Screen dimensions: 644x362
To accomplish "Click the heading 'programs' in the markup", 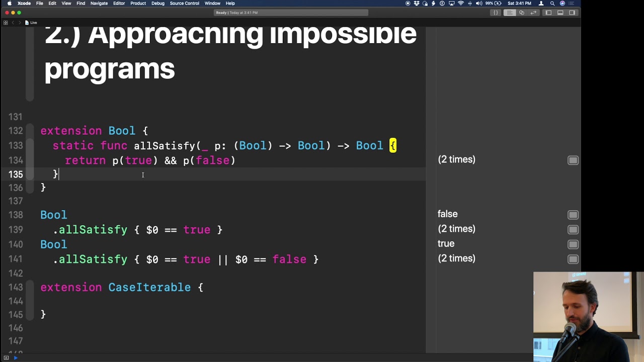I will point(110,69).
